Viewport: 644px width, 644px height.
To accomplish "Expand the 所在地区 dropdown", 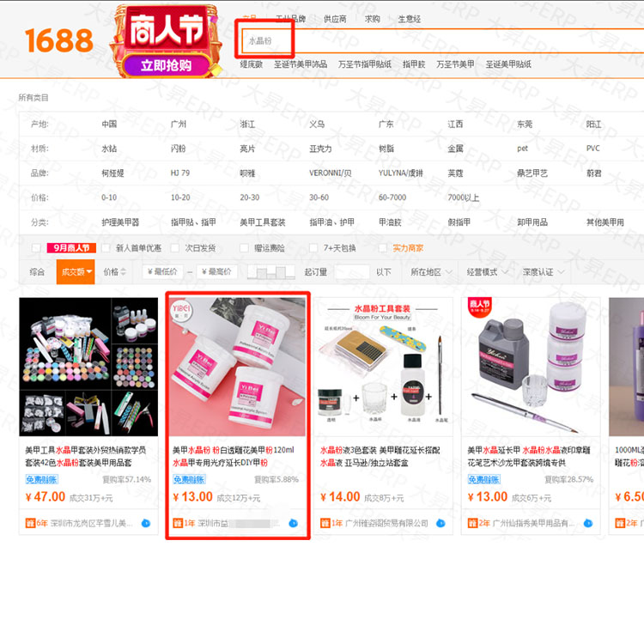I will [x=431, y=272].
